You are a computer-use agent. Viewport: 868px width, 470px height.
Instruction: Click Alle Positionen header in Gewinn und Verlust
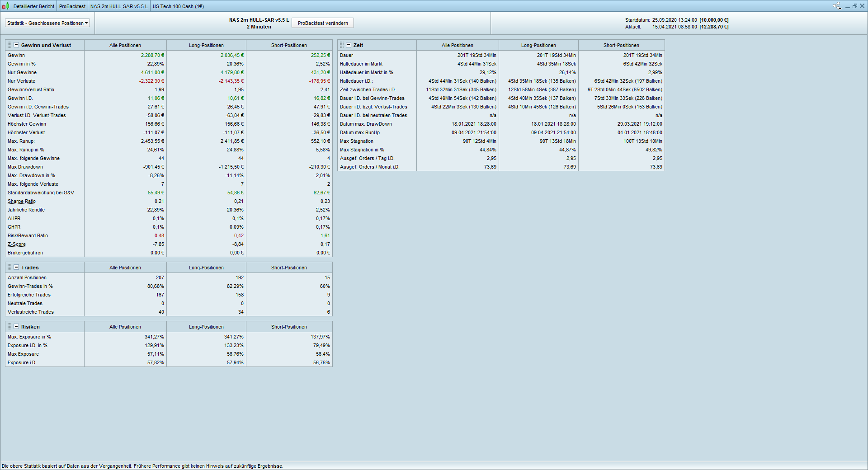point(125,45)
